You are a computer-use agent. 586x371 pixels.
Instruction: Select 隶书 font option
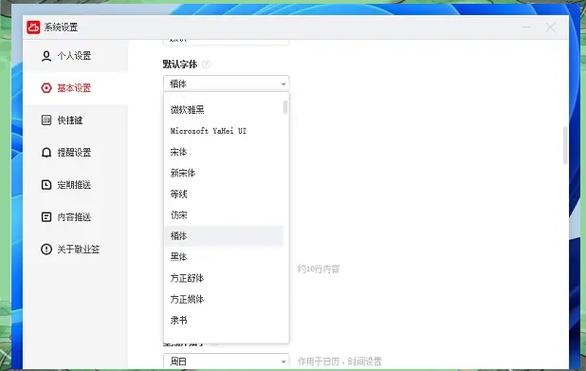pyautogui.click(x=223, y=320)
